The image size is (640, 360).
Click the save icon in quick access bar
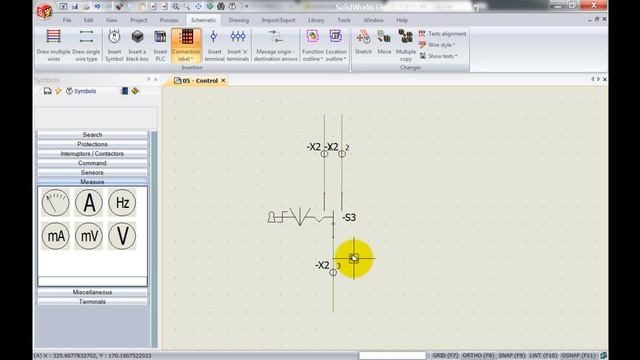(75, 6)
